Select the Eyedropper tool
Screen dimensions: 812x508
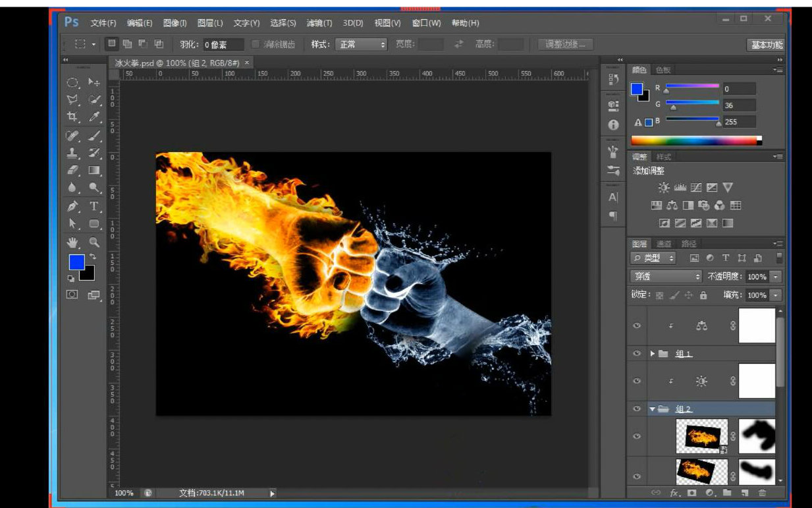click(94, 117)
